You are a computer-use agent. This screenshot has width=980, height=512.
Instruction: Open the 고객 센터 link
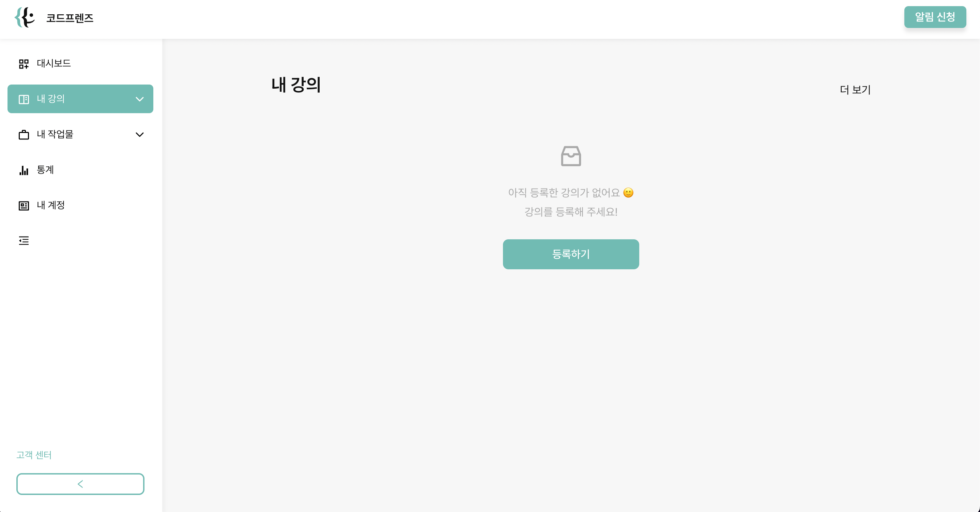34,454
